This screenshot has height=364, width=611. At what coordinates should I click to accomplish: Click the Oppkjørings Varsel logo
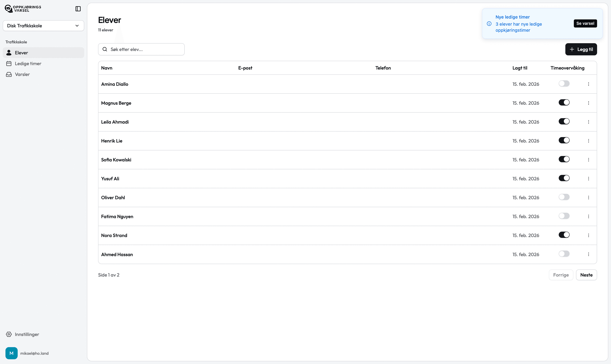[23, 9]
